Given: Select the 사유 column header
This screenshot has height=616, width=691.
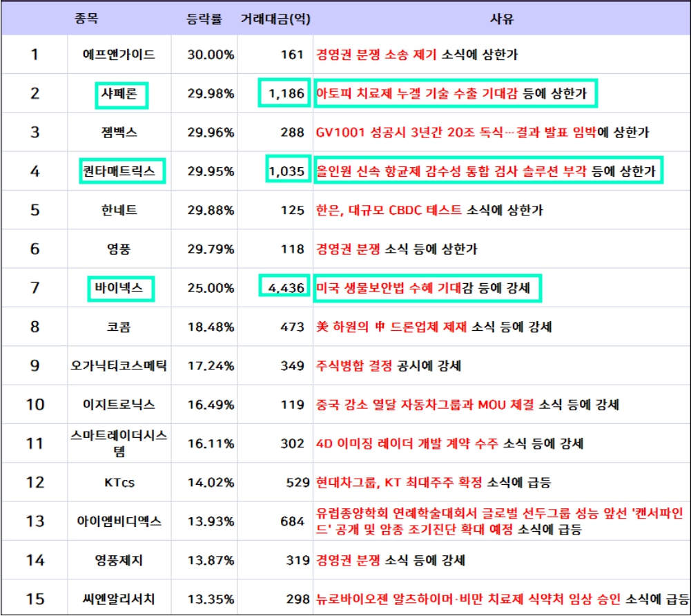Looking at the screenshot, I should (x=501, y=19).
